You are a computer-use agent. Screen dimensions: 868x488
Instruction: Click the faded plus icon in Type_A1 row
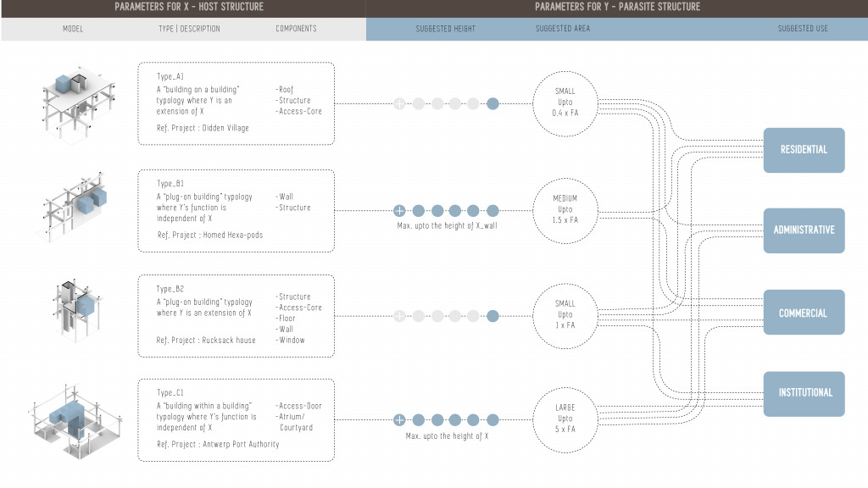coord(399,104)
